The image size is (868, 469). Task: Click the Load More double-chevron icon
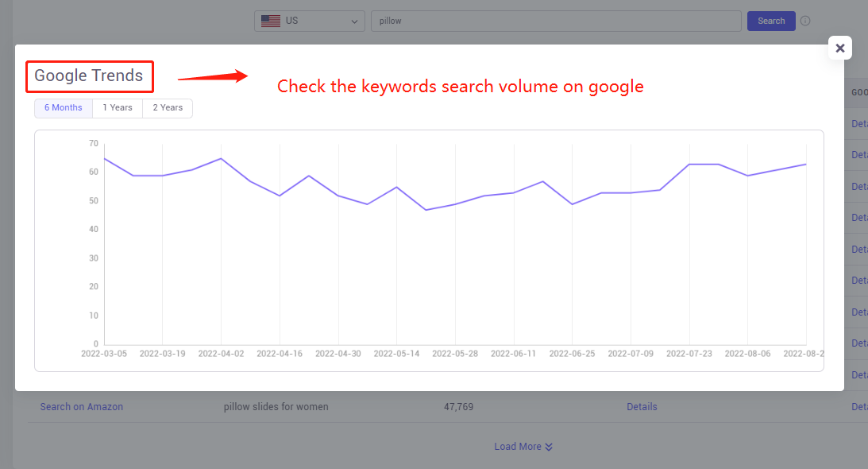tap(549, 447)
